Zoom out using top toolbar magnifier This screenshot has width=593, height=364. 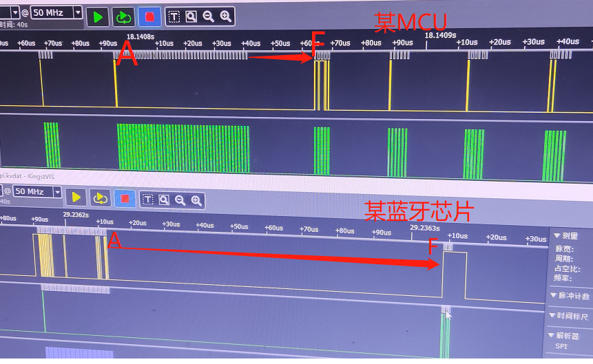pyautogui.click(x=208, y=17)
